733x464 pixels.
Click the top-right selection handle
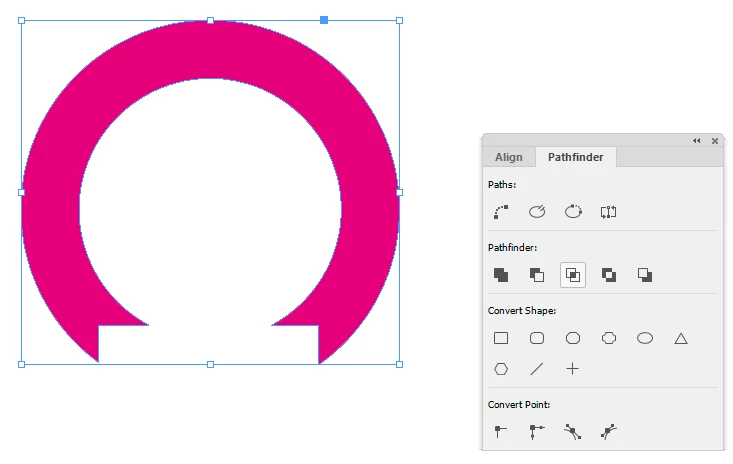[399, 21]
